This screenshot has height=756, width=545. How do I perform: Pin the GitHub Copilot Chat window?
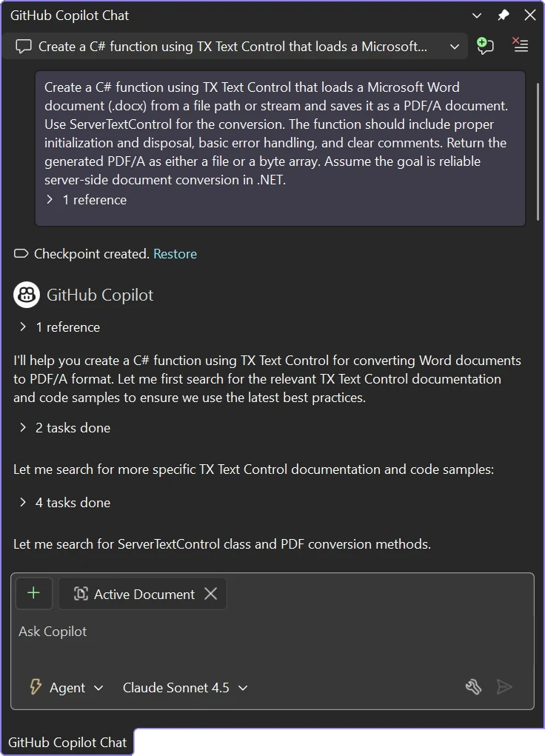pyautogui.click(x=503, y=15)
